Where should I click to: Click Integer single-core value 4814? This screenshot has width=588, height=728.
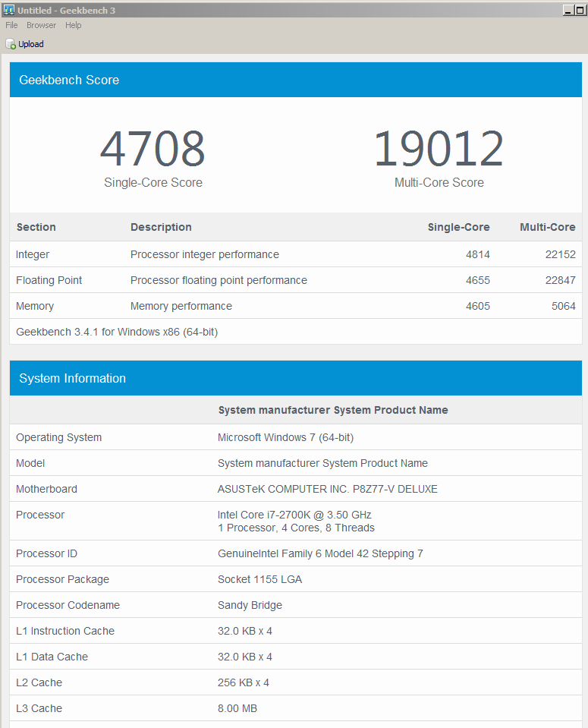click(478, 254)
